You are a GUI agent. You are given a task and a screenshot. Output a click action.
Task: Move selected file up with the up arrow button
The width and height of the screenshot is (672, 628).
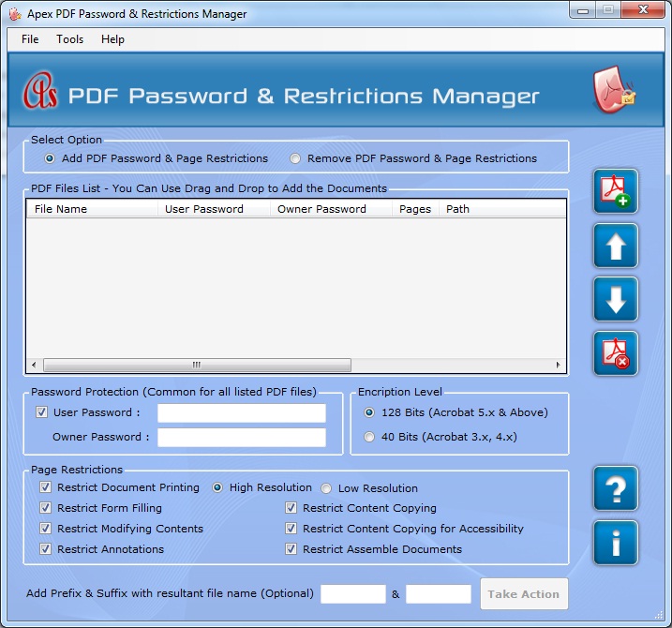(x=616, y=247)
